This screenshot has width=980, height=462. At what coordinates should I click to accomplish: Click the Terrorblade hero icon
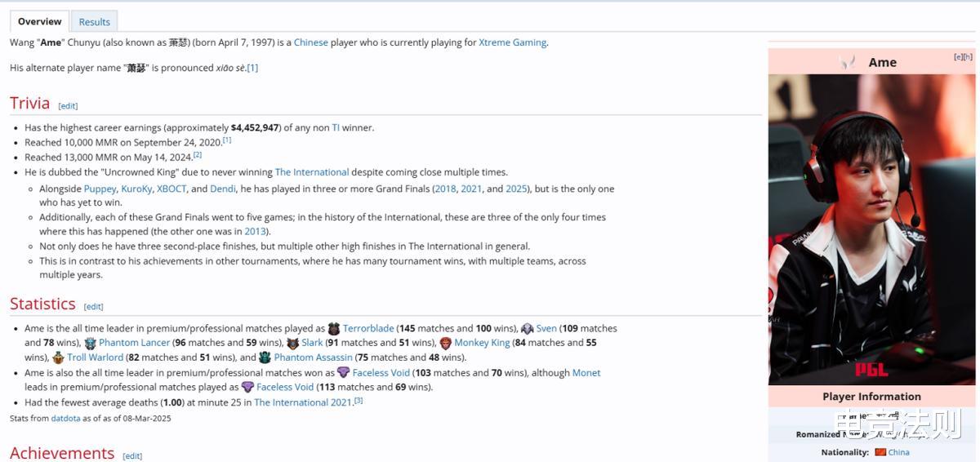334,328
